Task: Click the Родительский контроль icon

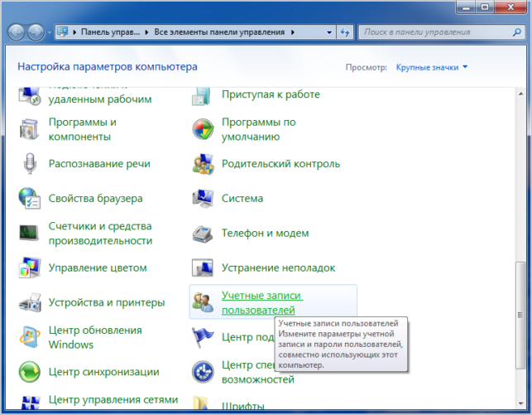Action: (203, 164)
